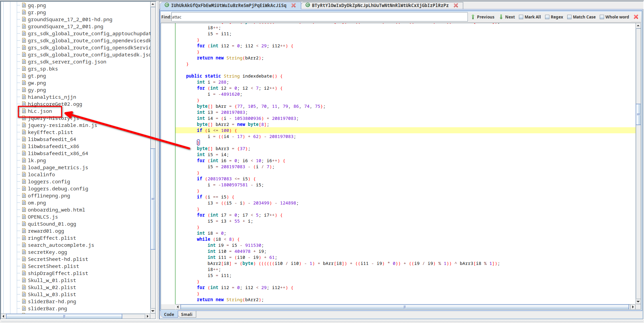Select reward01.ogg in the tree
The height and width of the screenshot is (323, 644).
click(x=46, y=231)
